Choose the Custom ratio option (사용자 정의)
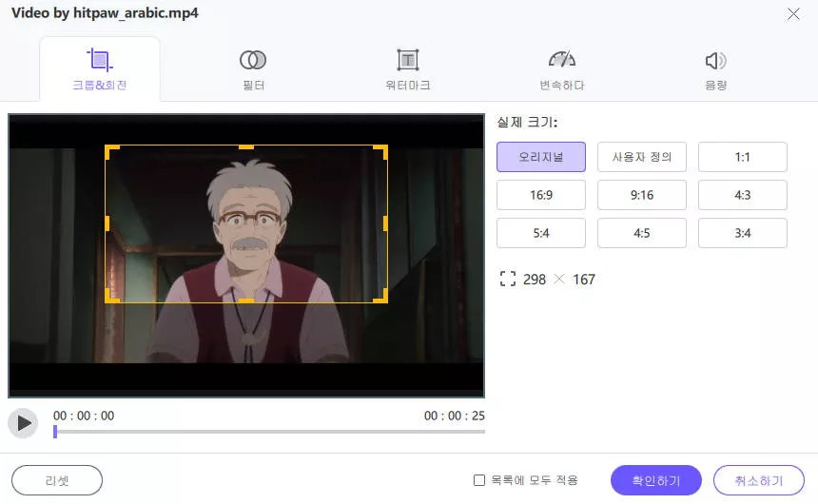 pos(642,157)
